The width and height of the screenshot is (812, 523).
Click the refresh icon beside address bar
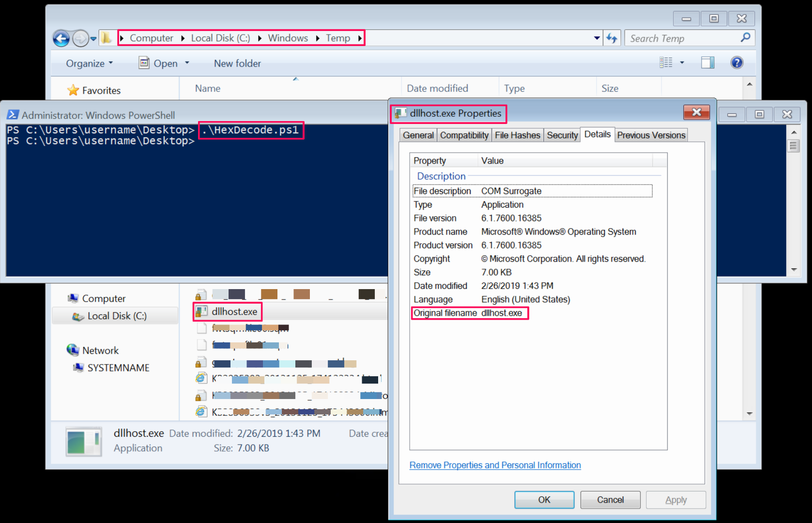[x=612, y=38]
